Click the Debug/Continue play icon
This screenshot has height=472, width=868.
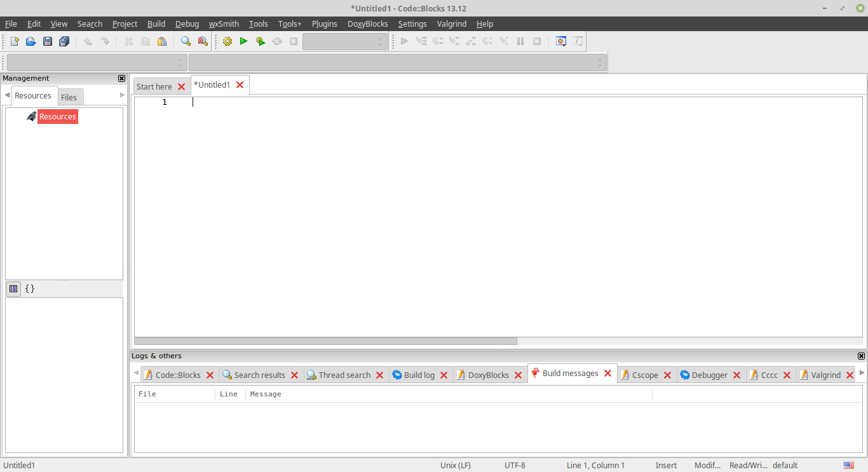coord(404,41)
